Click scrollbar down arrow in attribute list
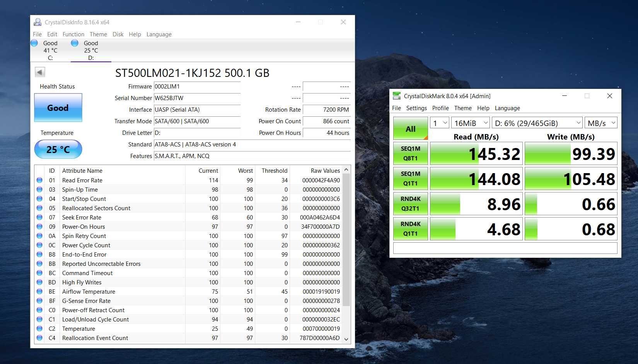Viewport: 638px width, 364px height. coord(346,339)
